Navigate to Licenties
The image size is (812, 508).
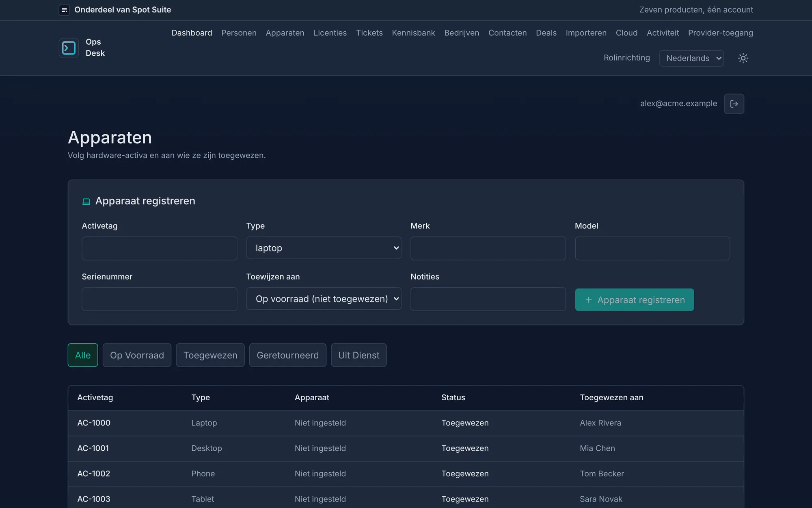330,33
